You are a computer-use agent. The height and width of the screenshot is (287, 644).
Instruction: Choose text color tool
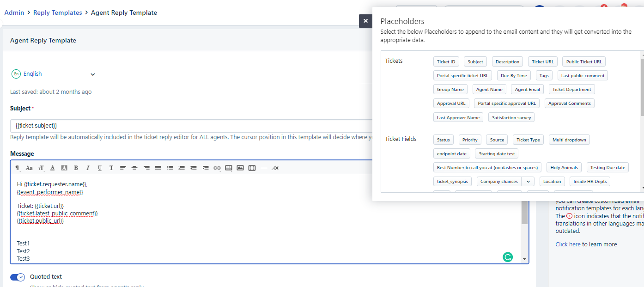tap(53, 168)
